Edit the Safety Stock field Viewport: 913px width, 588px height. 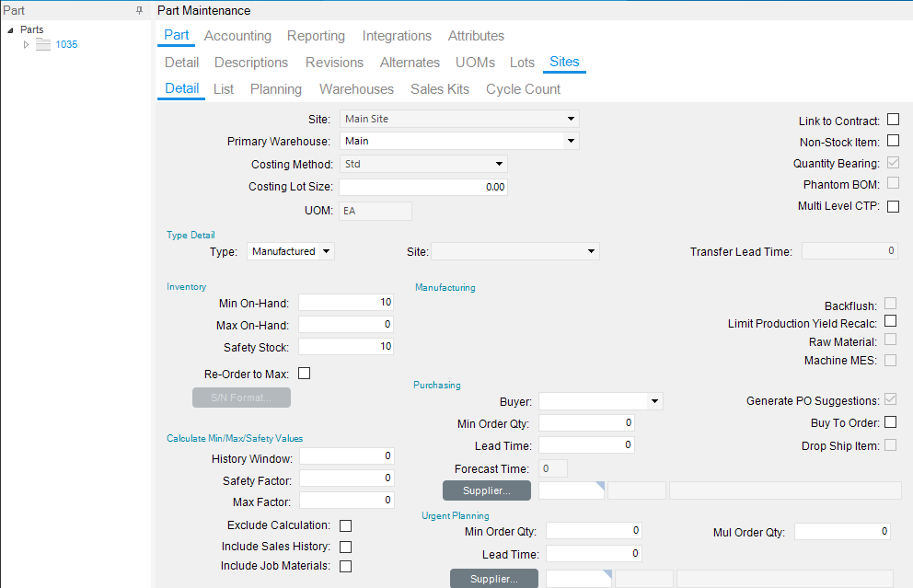[x=346, y=346]
